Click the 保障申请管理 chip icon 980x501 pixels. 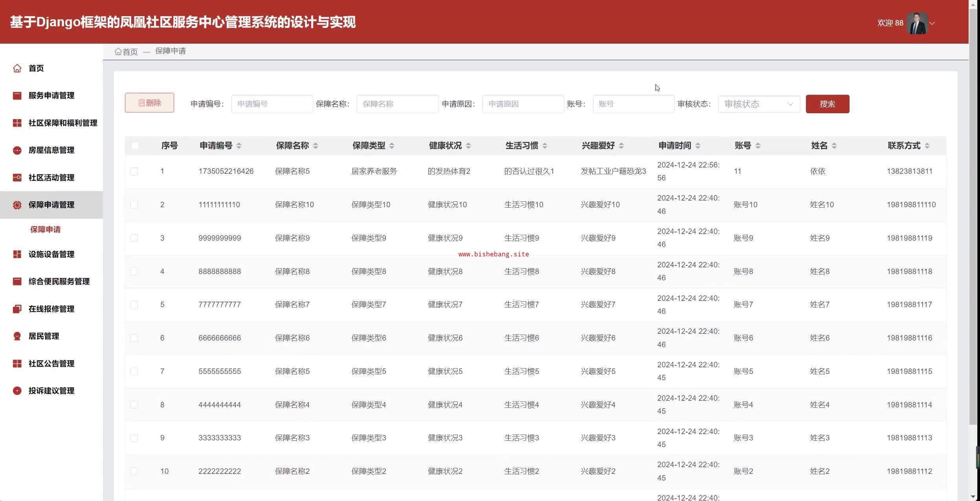17,205
